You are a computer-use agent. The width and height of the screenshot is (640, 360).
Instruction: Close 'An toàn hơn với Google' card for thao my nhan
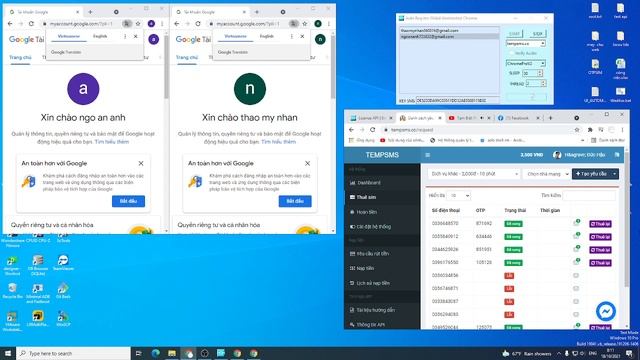[307, 163]
